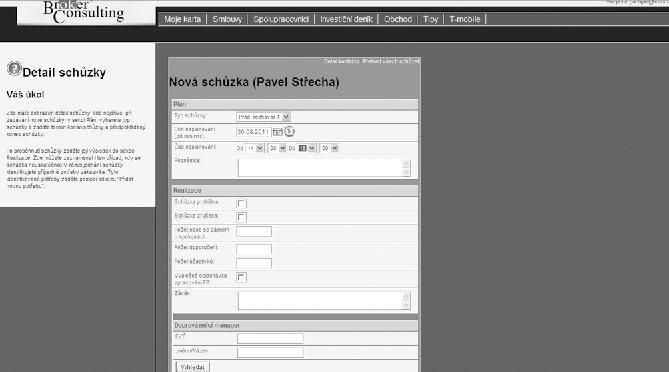Open the 'Od' minutes dropdown
The width and height of the screenshot is (669, 372).
point(277,148)
